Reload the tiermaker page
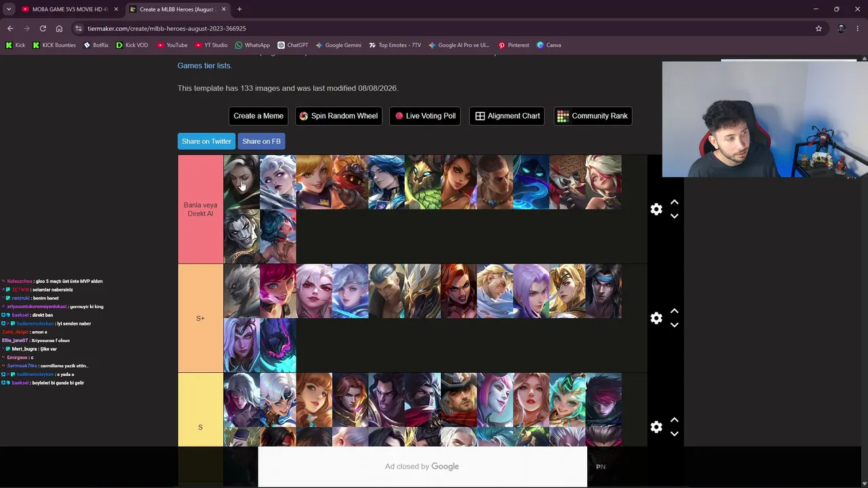 (x=43, y=28)
